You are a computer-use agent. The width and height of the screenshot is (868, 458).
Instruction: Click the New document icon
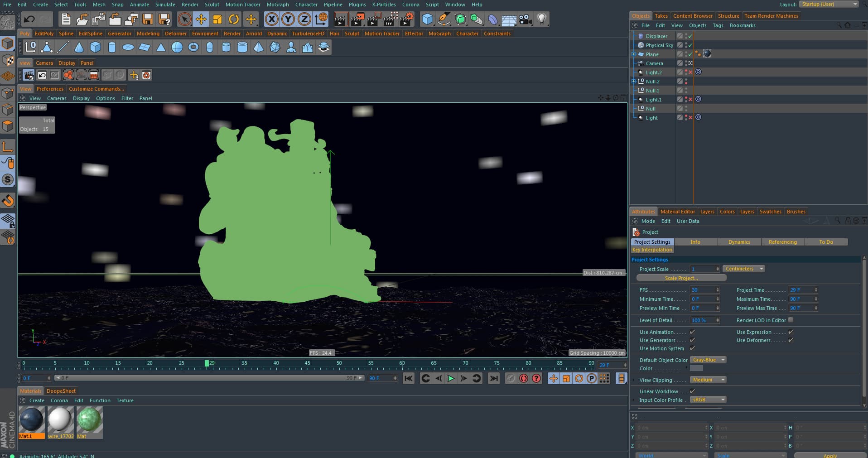point(66,19)
